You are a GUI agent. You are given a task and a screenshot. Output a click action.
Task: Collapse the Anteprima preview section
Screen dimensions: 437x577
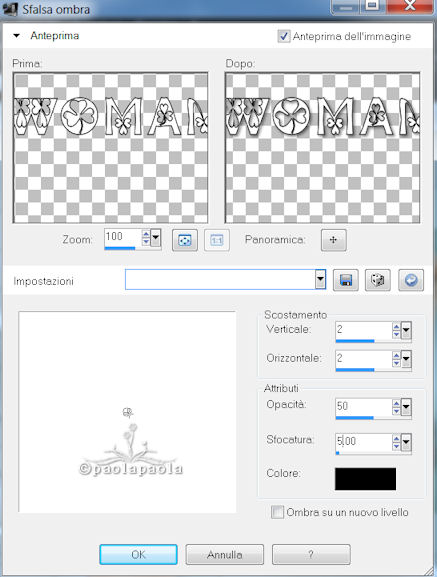(x=16, y=36)
